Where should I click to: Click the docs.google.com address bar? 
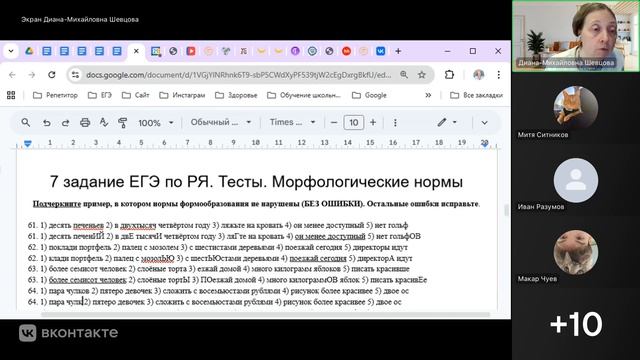(x=238, y=75)
